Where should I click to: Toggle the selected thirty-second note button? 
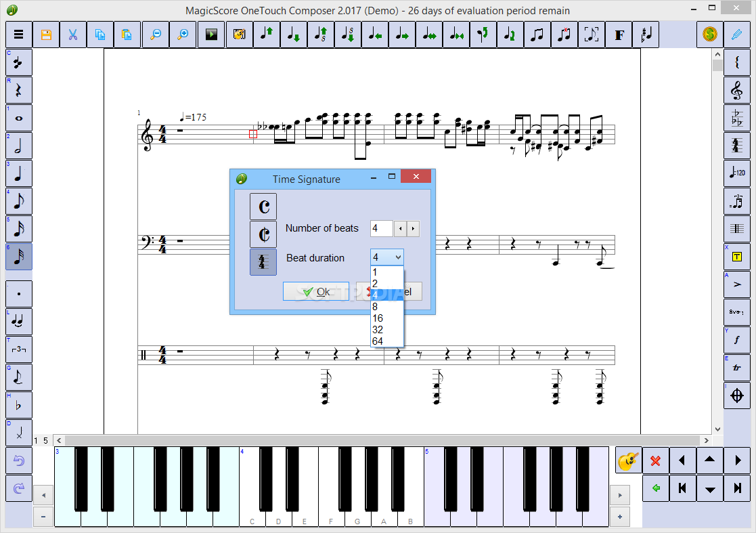click(19, 257)
